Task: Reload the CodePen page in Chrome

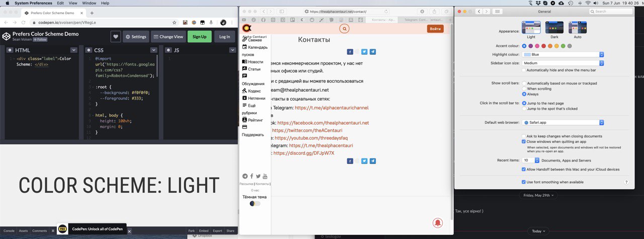Action: pyautogui.click(x=24, y=22)
